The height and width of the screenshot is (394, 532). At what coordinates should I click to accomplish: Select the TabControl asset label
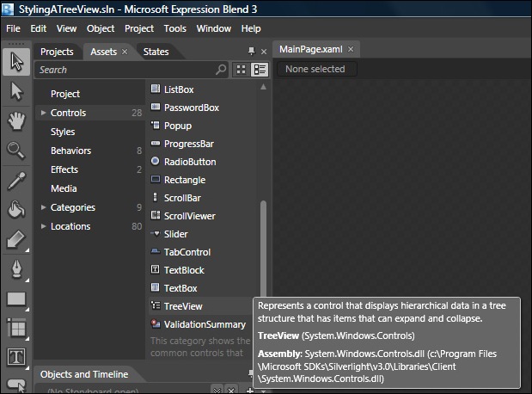187,252
